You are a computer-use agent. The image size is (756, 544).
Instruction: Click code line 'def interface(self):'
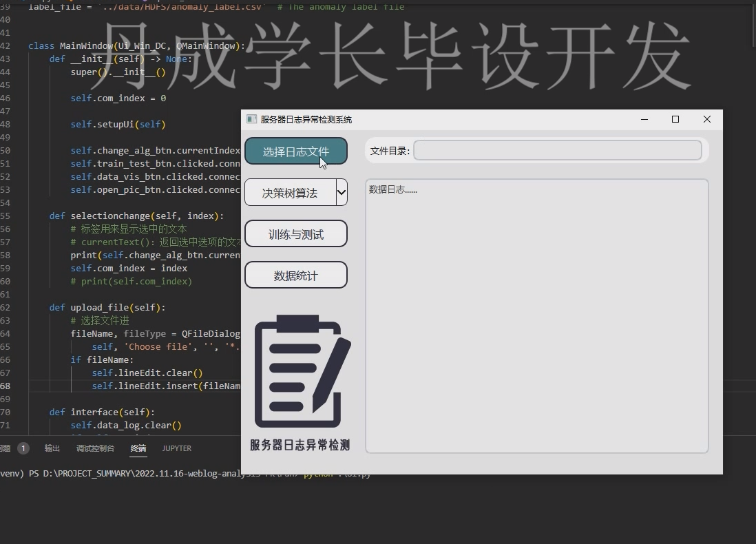pyautogui.click(x=102, y=412)
